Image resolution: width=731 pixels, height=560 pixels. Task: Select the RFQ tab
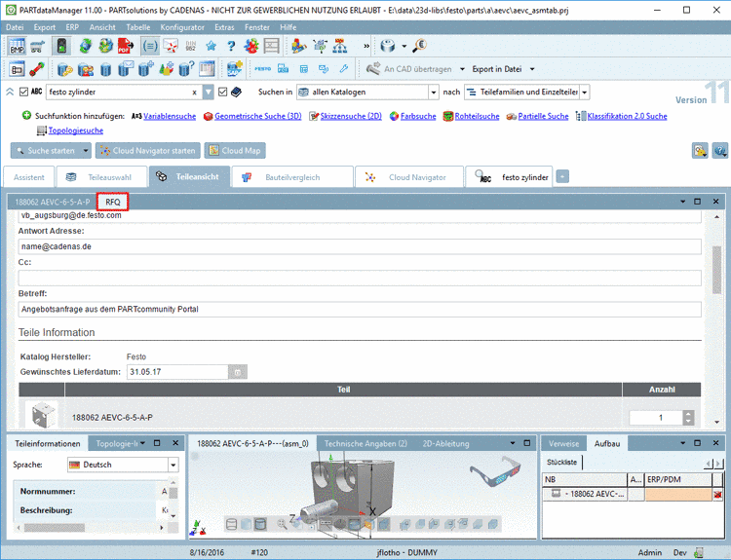(112, 202)
